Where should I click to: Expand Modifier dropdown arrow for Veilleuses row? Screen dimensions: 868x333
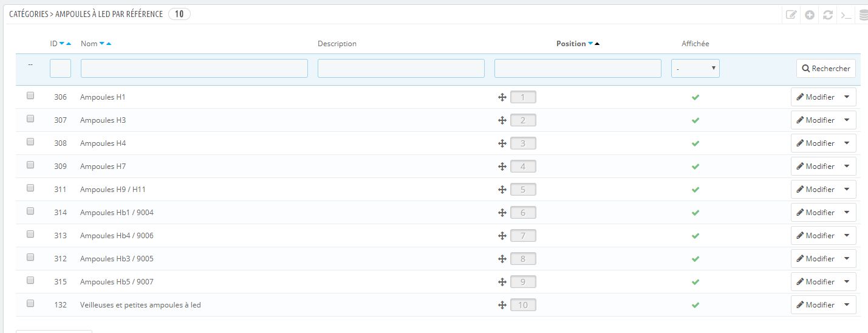[847, 305]
